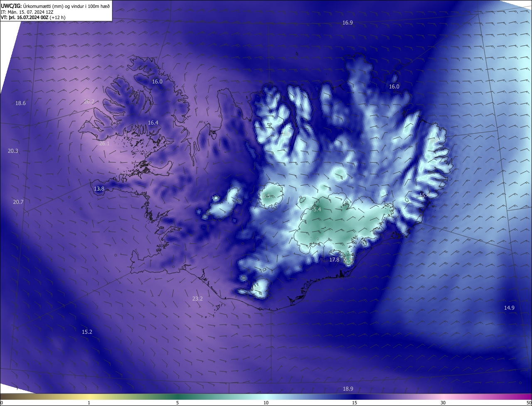Click the 15.2 value label
Screen dimensions: 532x406
tap(87, 332)
